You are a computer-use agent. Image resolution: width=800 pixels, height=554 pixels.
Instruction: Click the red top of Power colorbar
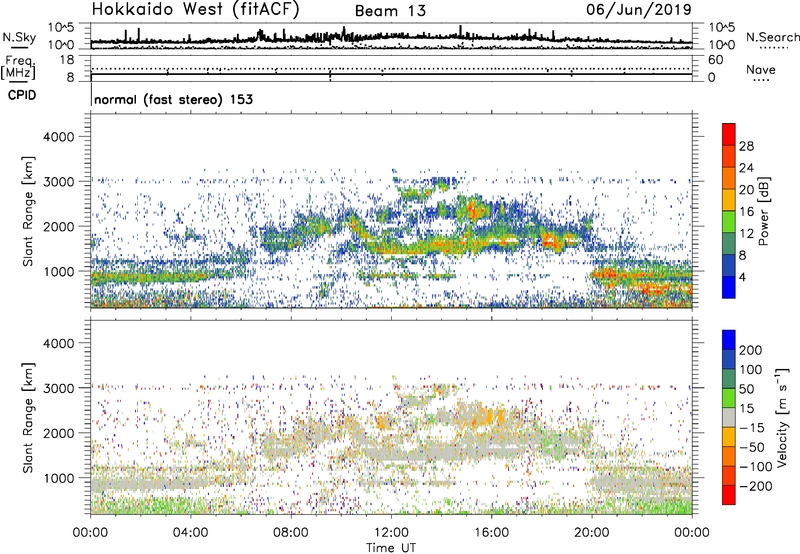point(729,134)
